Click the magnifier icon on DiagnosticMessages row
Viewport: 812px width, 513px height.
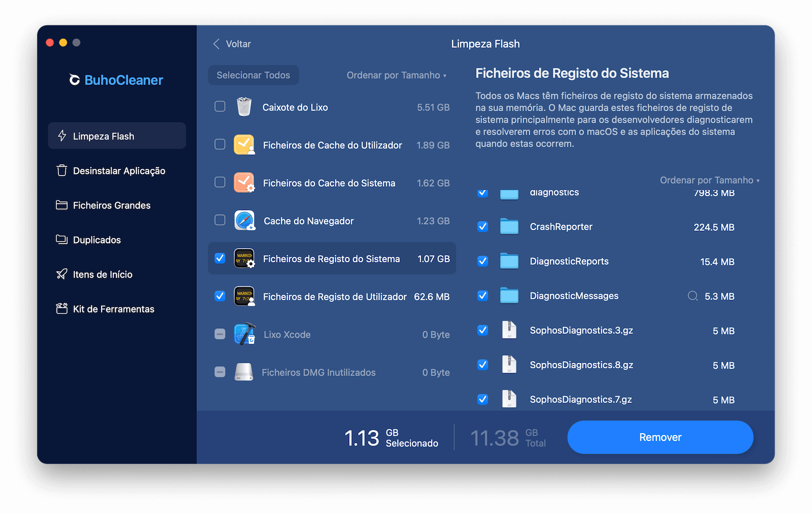tap(693, 296)
